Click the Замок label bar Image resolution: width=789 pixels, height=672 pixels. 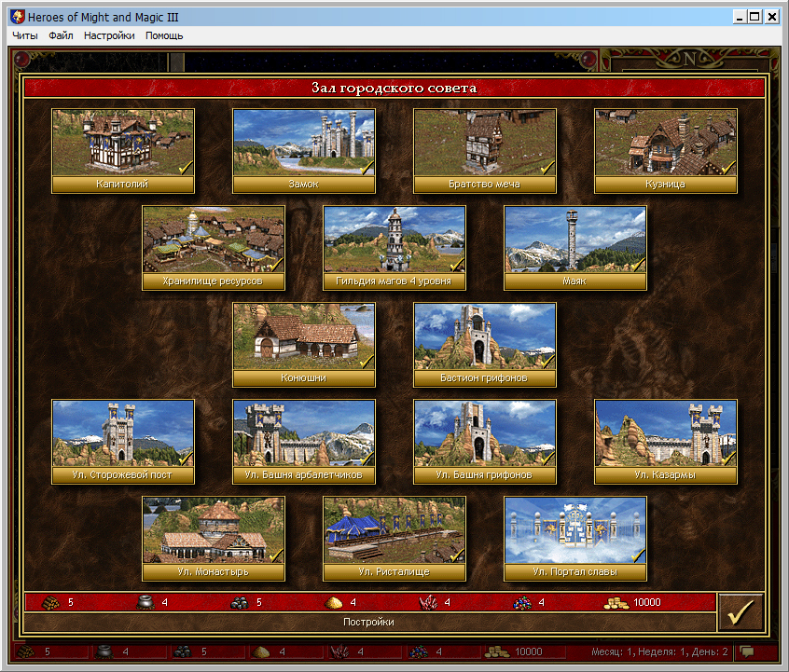pyautogui.click(x=304, y=185)
